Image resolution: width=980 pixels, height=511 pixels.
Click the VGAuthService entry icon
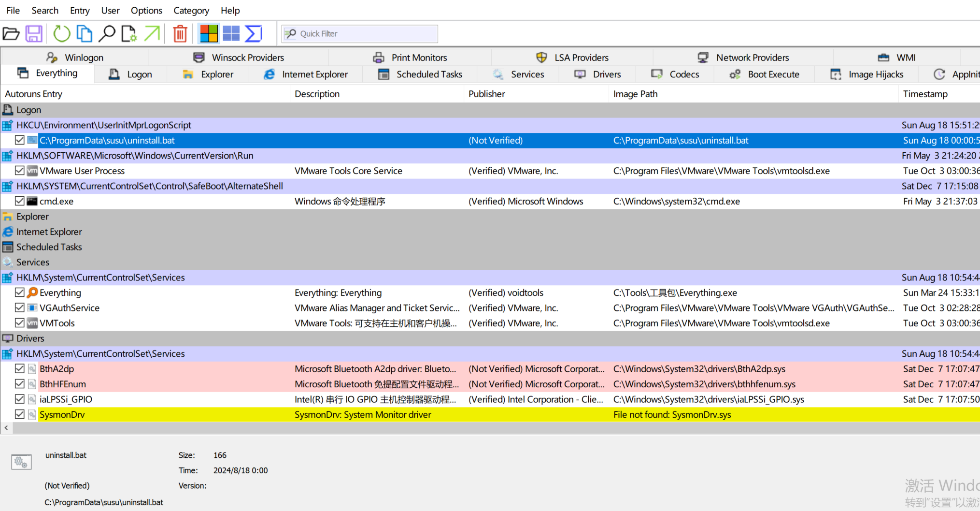(x=32, y=308)
